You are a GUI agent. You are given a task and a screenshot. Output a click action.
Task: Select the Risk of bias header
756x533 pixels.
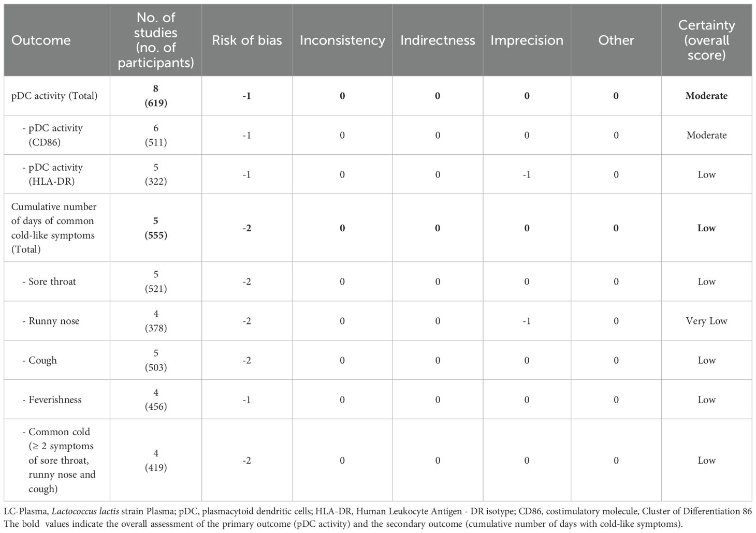click(246, 40)
